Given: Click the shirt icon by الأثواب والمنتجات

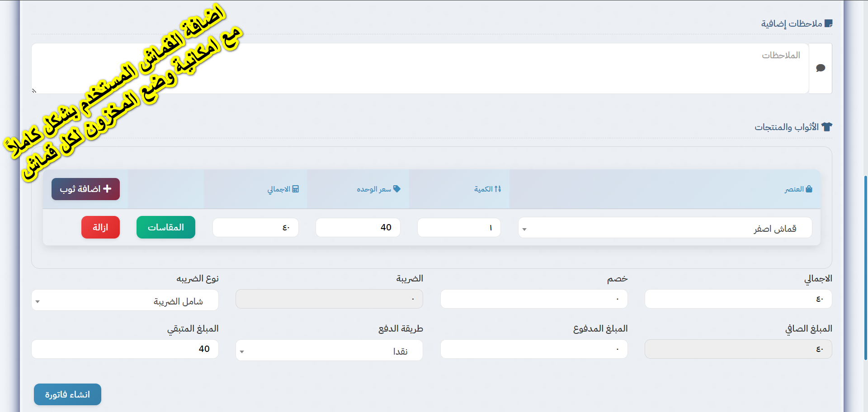Looking at the screenshot, I should pos(827,127).
